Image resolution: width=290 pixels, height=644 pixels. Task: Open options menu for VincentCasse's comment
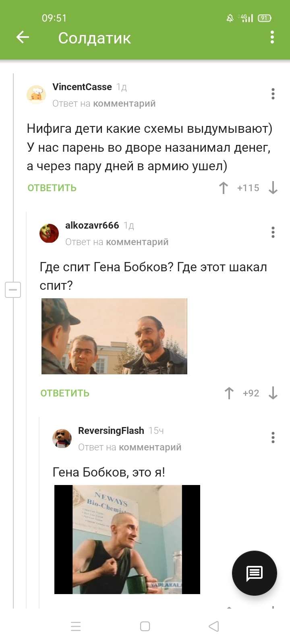click(x=273, y=94)
